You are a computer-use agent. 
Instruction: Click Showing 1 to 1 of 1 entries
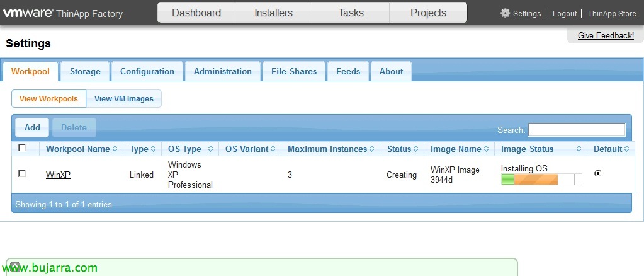click(x=64, y=204)
